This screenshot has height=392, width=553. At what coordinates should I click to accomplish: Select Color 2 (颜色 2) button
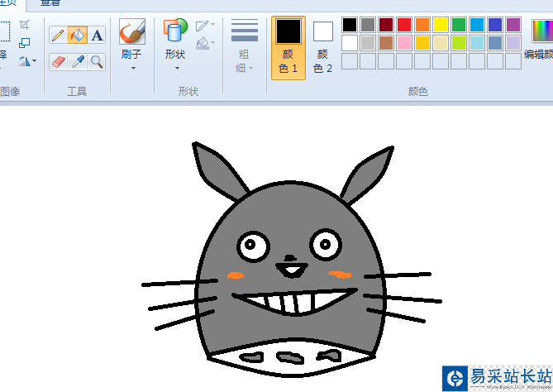click(x=322, y=48)
